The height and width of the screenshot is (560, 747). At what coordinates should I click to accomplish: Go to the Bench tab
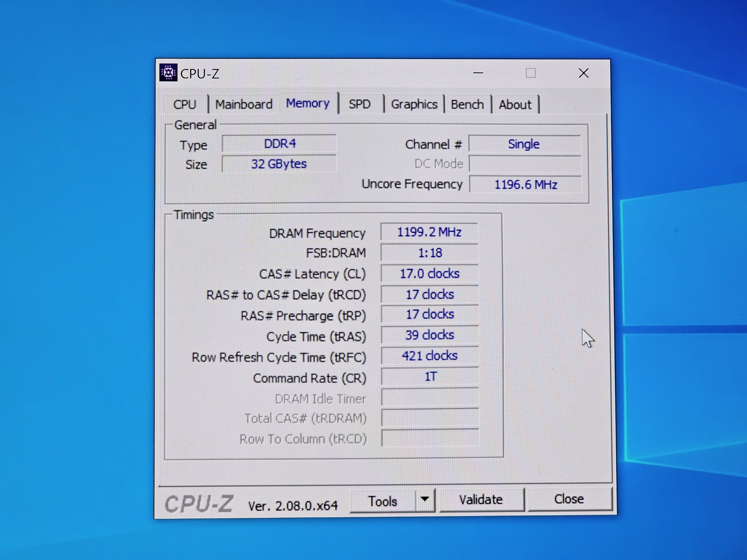467,105
